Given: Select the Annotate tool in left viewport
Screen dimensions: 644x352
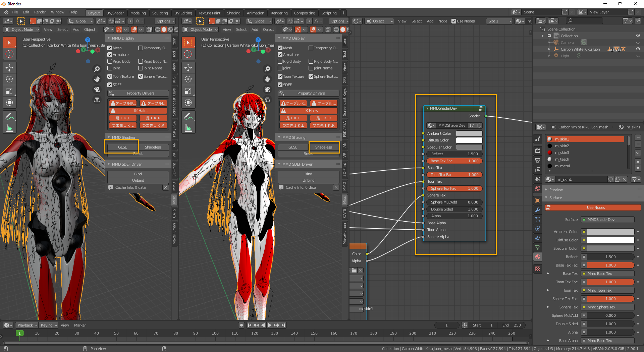Looking at the screenshot, I should (9, 116).
